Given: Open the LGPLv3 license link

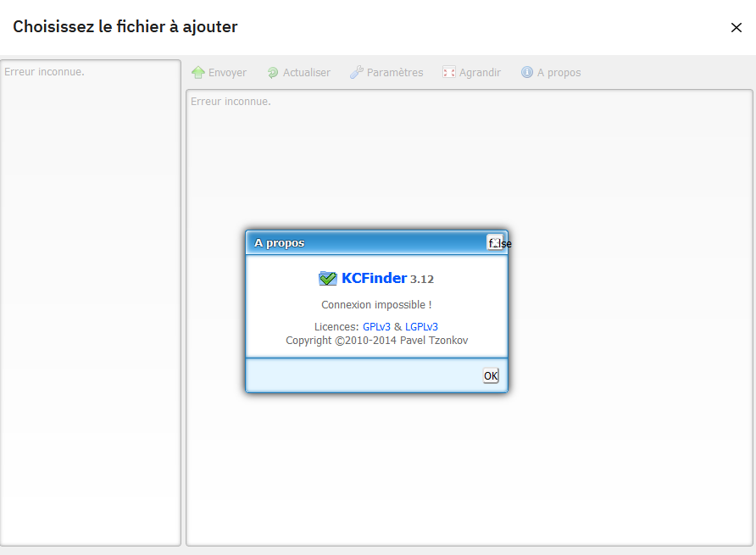Looking at the screenshot, I should tap(421, 327).
